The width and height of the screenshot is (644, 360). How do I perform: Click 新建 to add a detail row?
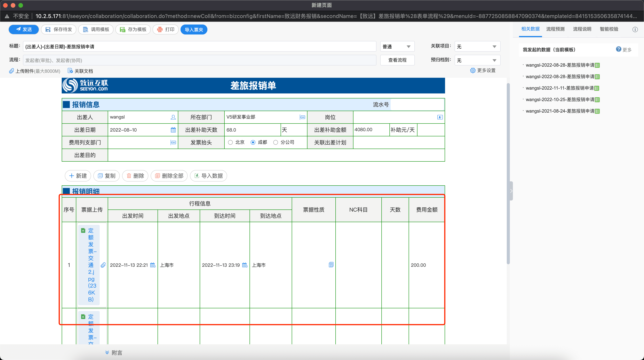pyautogui.click(x=78, y=176)
